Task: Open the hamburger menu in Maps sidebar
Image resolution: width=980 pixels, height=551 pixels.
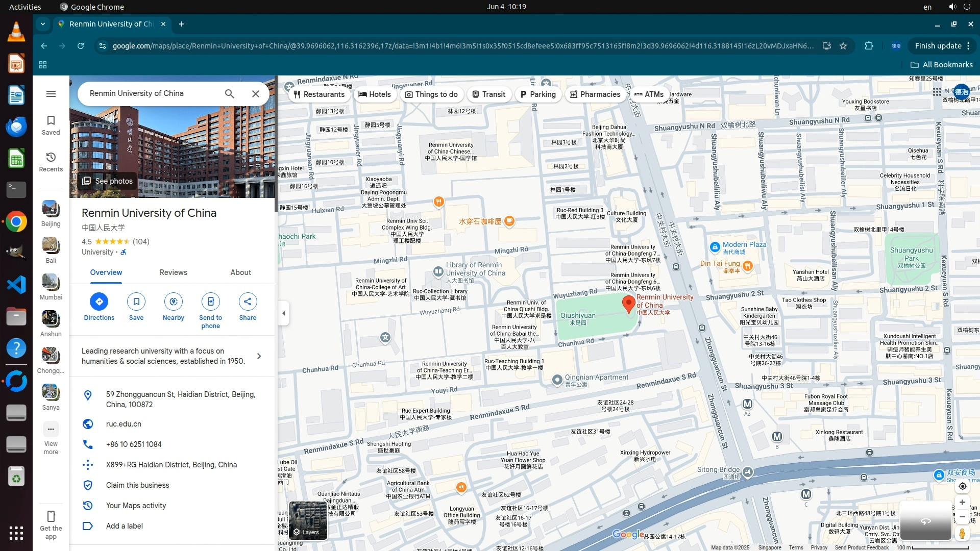Action: tap(51, 94)
